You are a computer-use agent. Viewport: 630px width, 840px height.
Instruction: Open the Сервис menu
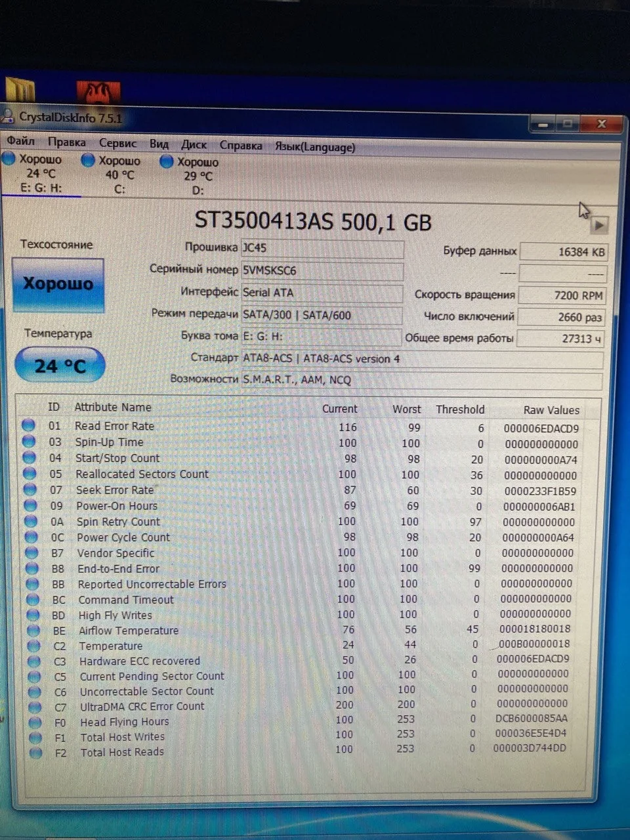(x=118, y=143)
